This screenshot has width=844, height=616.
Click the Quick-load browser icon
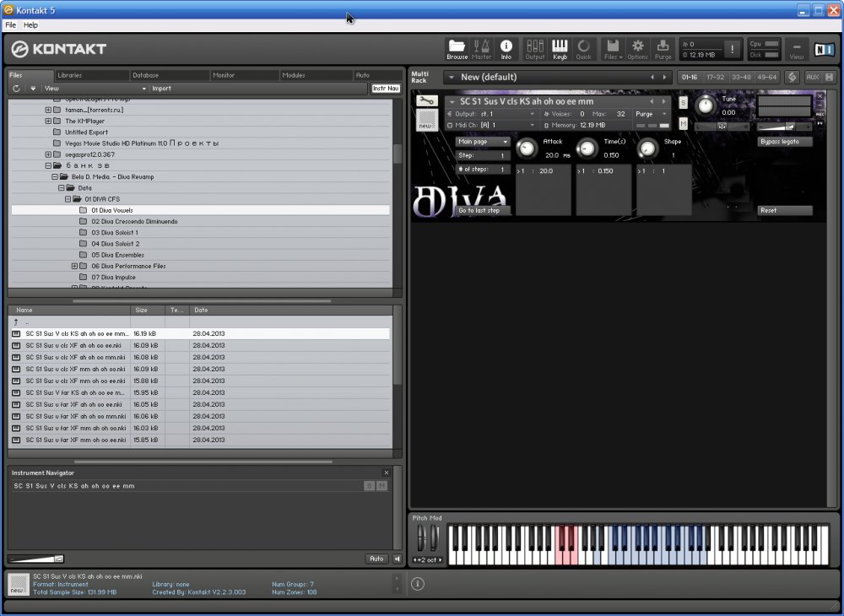(x=584, y=50)
